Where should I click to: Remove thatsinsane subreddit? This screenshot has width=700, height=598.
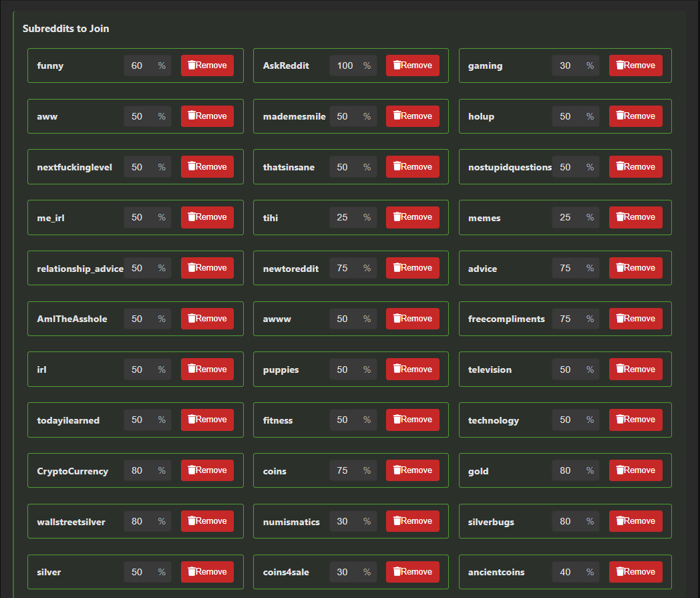point(413,166)
